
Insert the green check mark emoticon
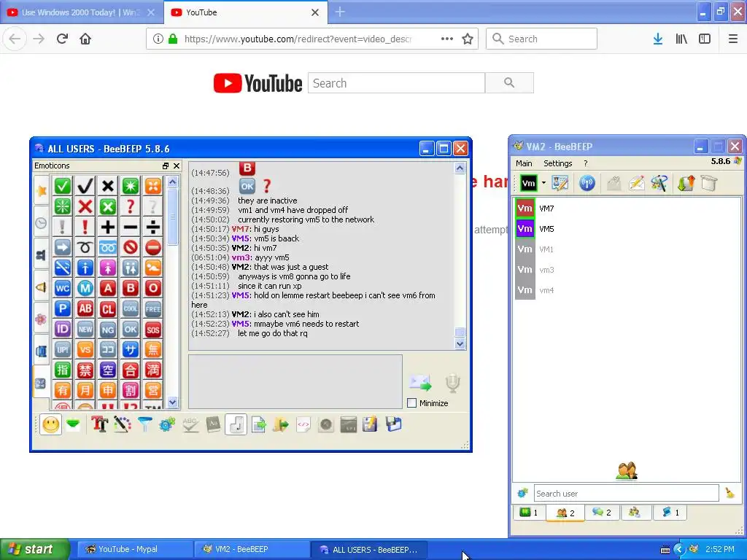click(x=63, y=186)
